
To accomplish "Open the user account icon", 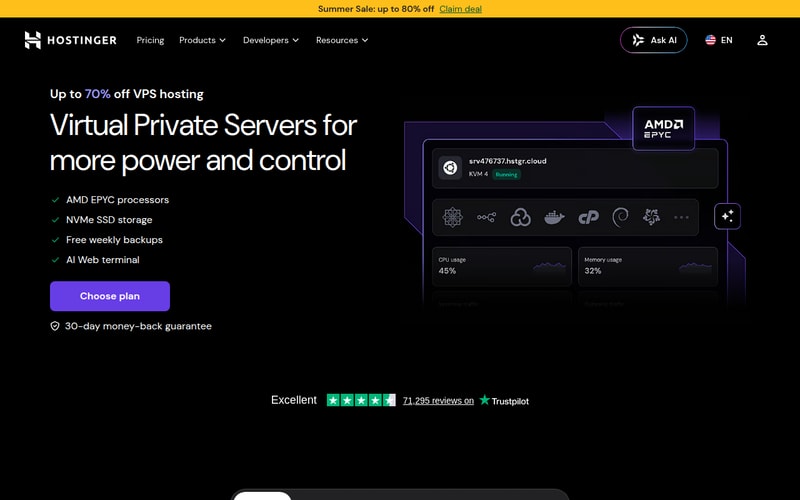I will point(762,40).
